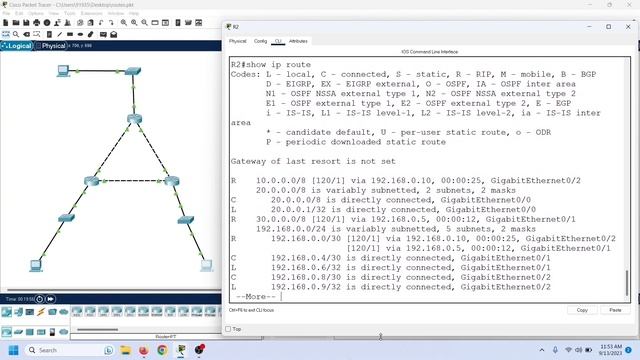Click the Open file folder icon

[16, 23]
